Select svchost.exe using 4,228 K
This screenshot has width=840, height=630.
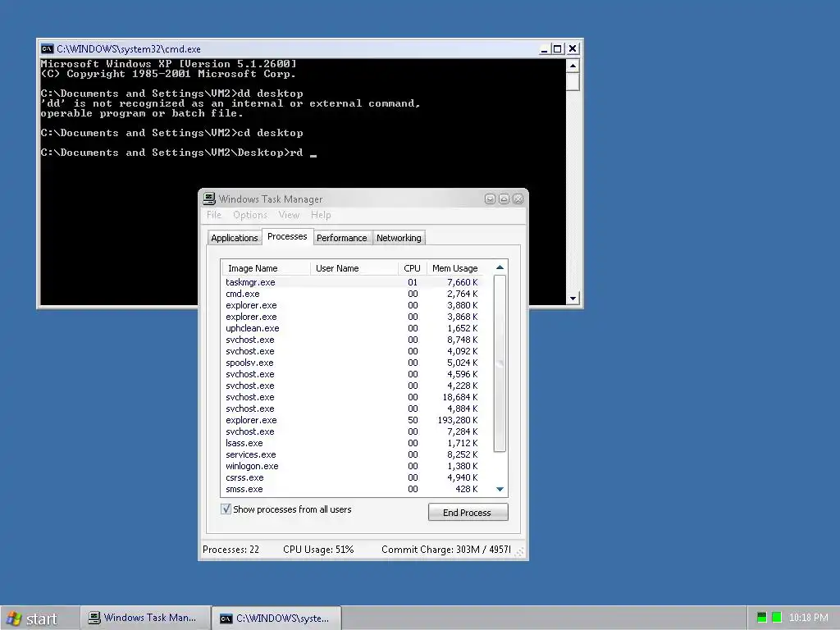pyautogui.click(x=352, y=386)
